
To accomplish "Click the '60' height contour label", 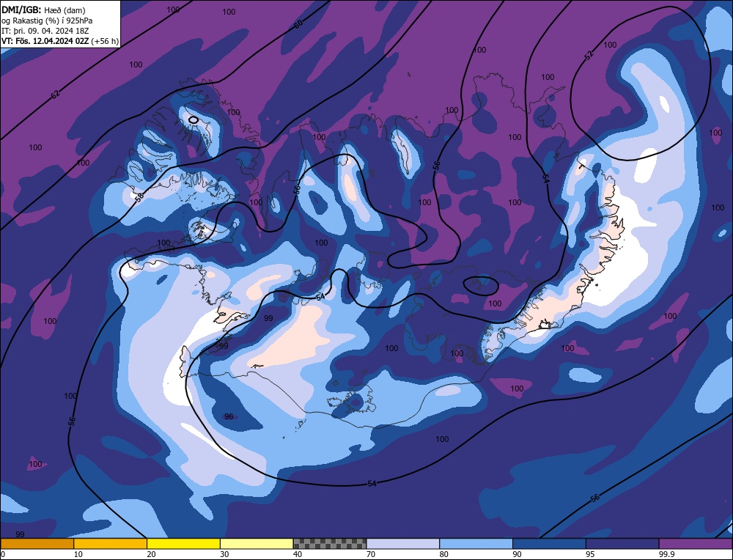I will click(298, 24).
